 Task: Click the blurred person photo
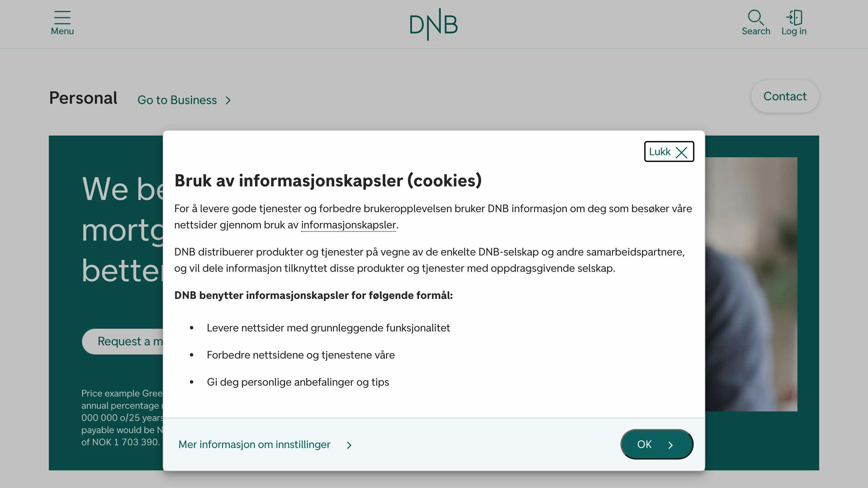point(751,284)
